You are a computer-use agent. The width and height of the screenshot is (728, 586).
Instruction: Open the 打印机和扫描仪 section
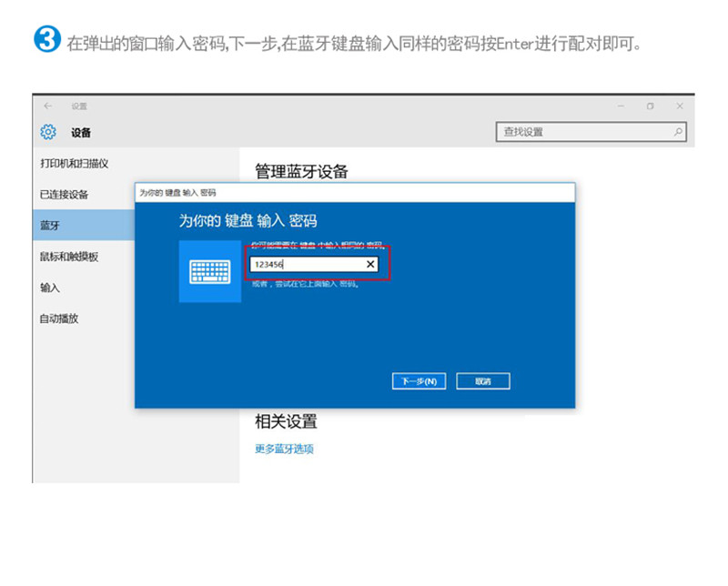[x=75, y=163]
